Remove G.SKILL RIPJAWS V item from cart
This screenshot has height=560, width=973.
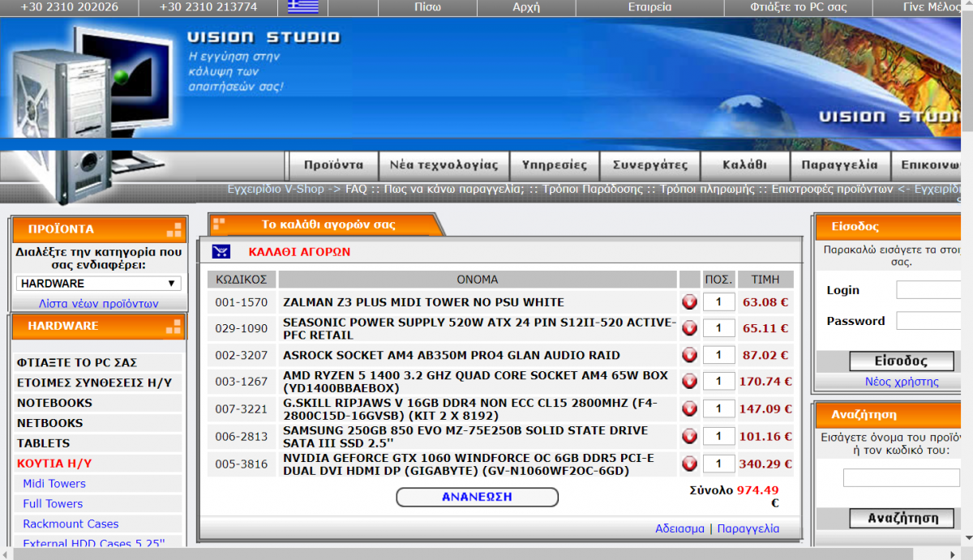click(x=689, y=408)
